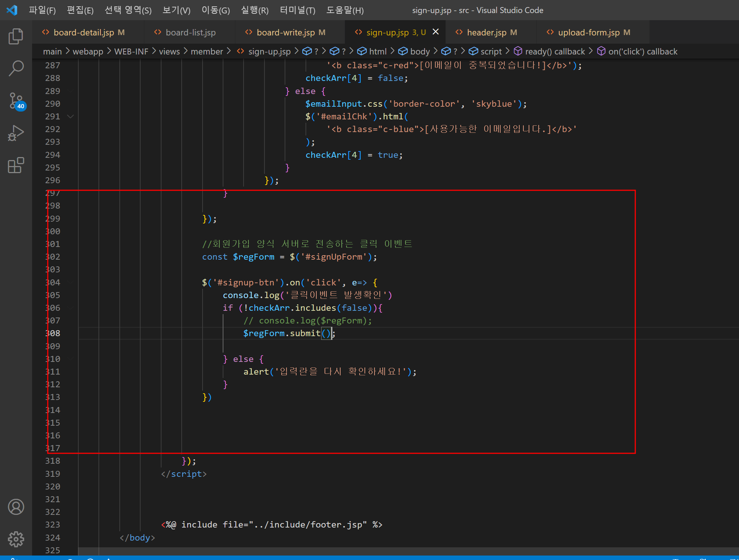
Task: Open Source Control view with 40 changes
Action: (16, 101)
